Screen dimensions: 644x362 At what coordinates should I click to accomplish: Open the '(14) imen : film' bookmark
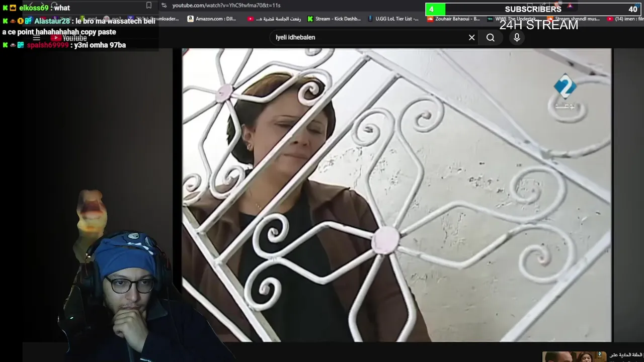pyautogui.click(x=625, y=19)
